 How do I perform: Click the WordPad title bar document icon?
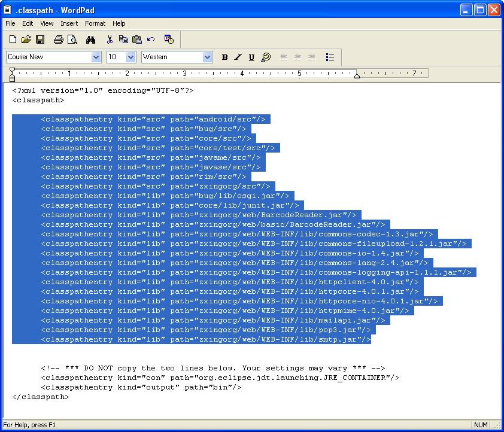click(x=8, y=10)
